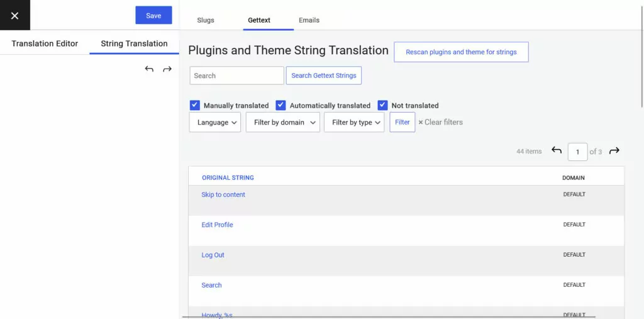
Task: Open the Emails tab
Action: (x=309, y=20)
